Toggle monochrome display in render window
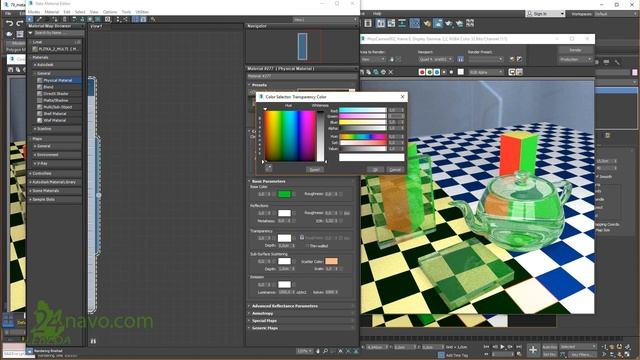This screenshot has width=640, height=360. 451,72
